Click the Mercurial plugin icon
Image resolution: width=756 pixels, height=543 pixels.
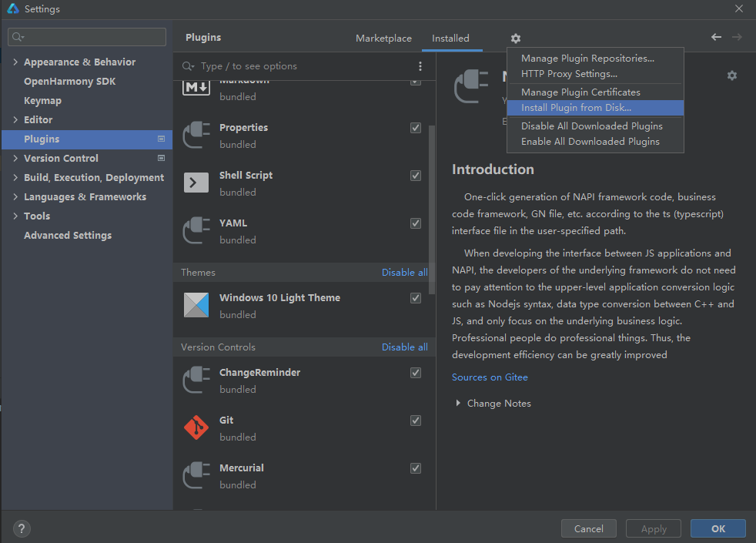click(x=196, y=475)
